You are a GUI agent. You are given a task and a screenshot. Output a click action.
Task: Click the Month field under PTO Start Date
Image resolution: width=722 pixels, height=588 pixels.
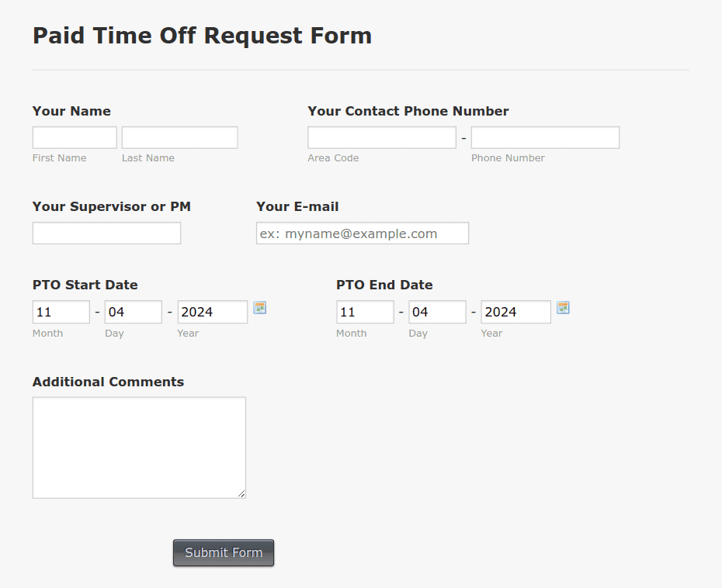pos(61,312)
